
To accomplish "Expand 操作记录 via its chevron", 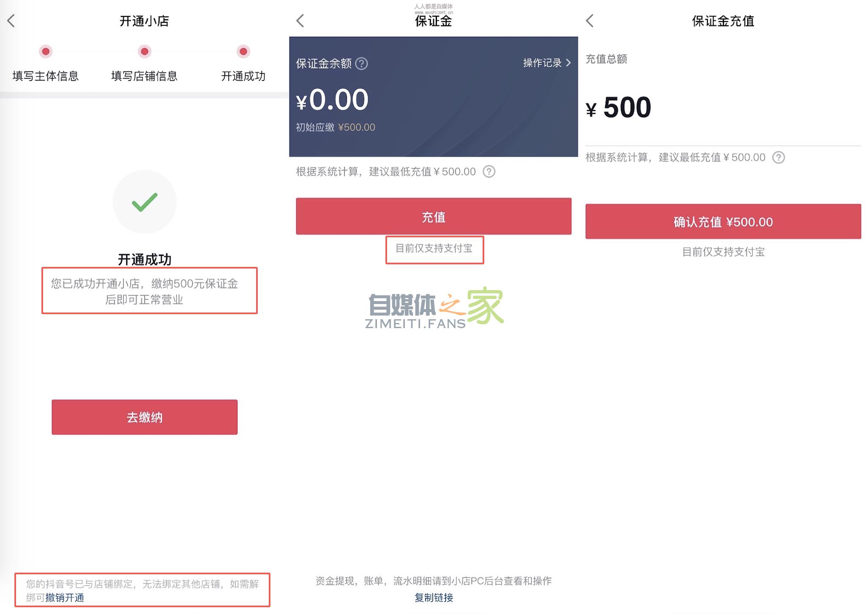I will tap(569, 63).
